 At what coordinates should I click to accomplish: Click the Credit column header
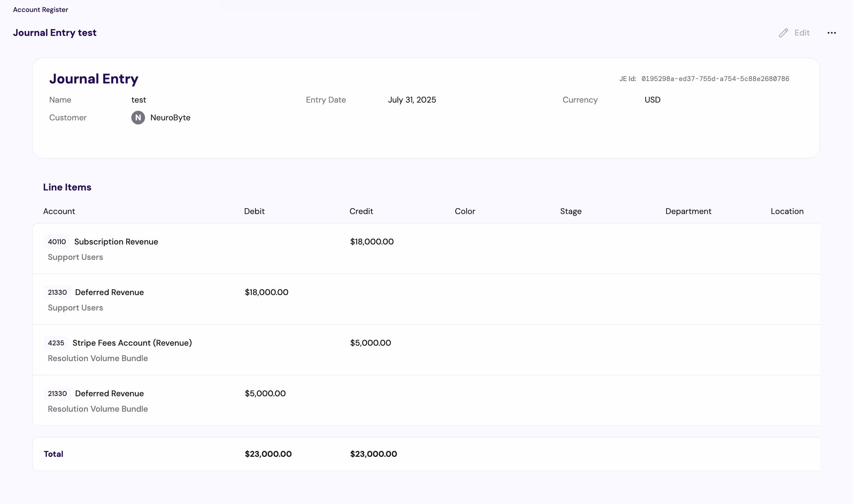(361, 211)
